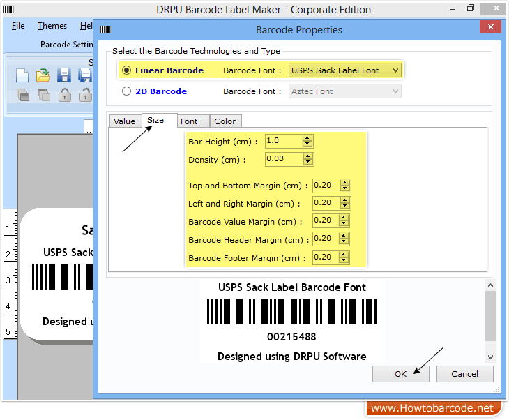Open the Aztec Font dropdown
Viewport: 509px width, 420px height.
[x=344, y=91]
